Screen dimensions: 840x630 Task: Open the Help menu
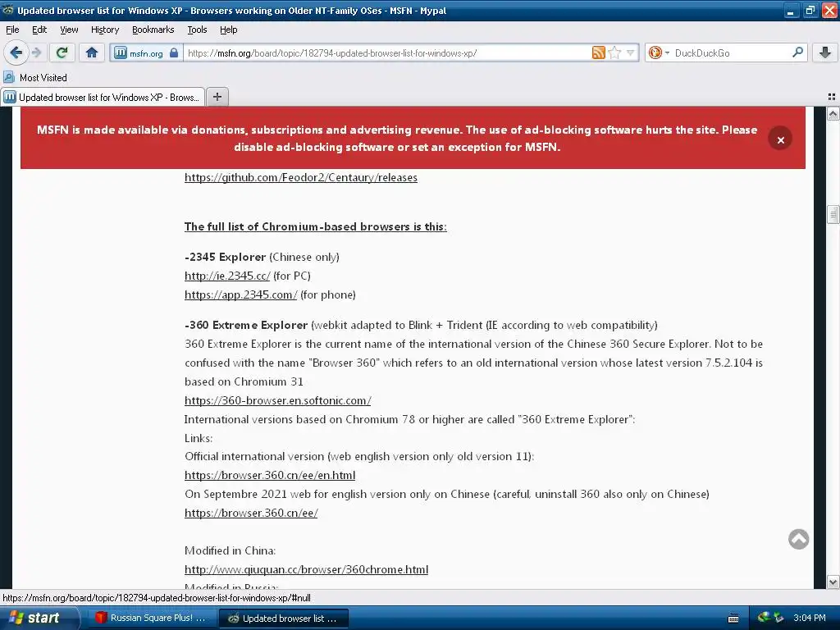(x=228, y=30)
